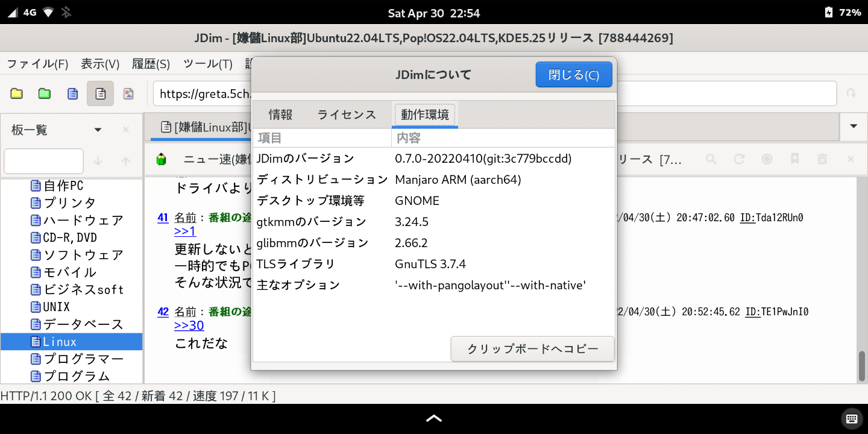Click the ID:TE1PwJnI0 link

pos(776,312)
